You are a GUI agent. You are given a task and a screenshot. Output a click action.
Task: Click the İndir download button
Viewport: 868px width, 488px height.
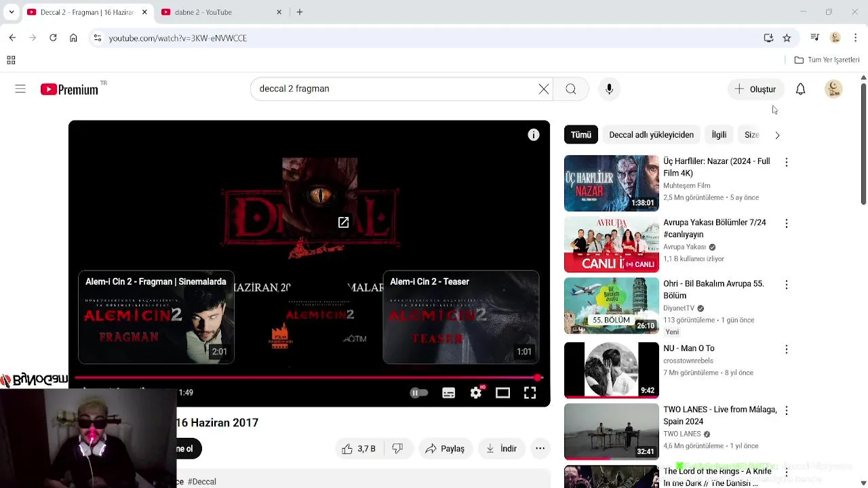tap(502, 449)
